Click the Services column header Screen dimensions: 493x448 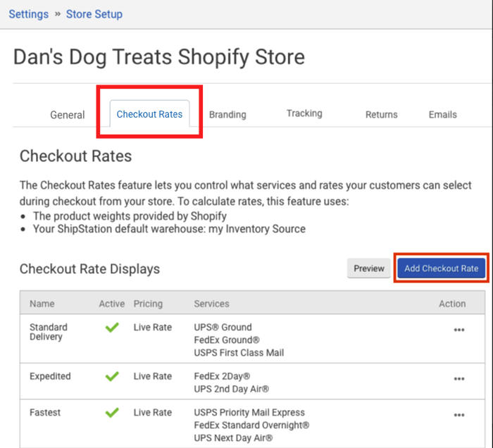(211, 304)
